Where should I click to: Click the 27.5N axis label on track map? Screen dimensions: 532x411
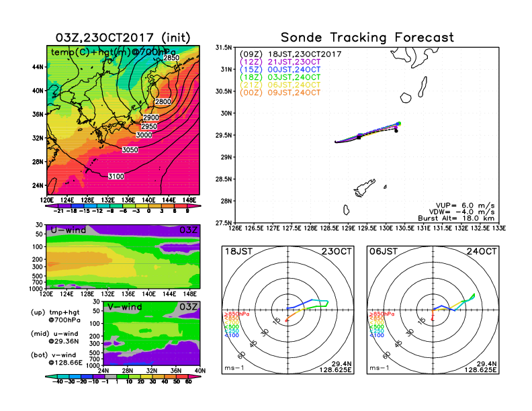(224, 223)
